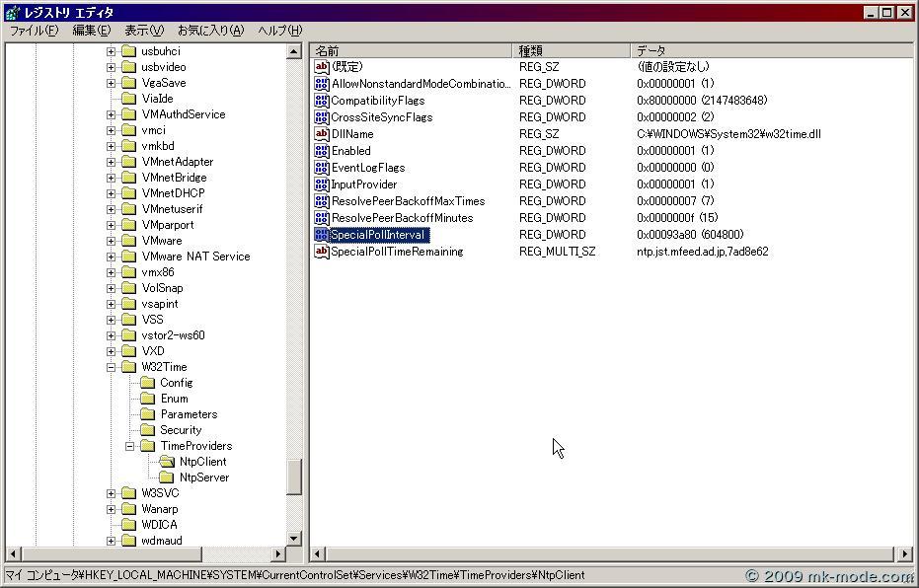Screen dimensions: 919x588
Task: Sort values by データ column header
Action: click(770, 50)
